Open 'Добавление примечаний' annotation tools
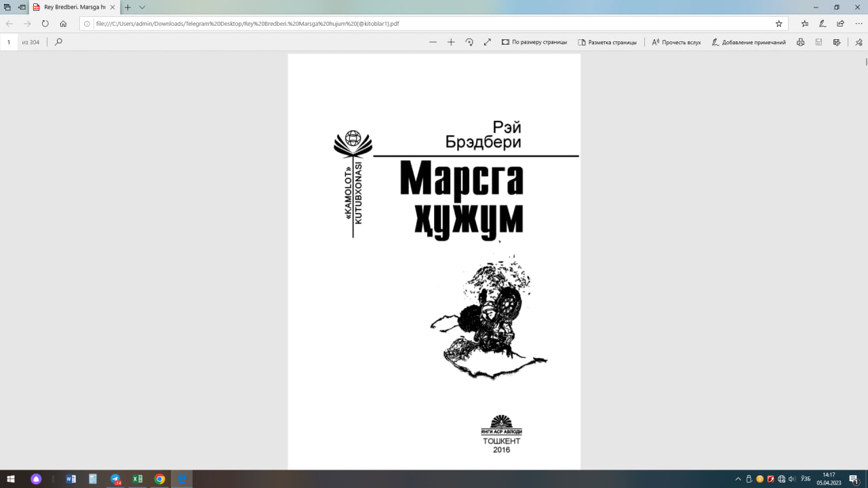 pos(749,42)
